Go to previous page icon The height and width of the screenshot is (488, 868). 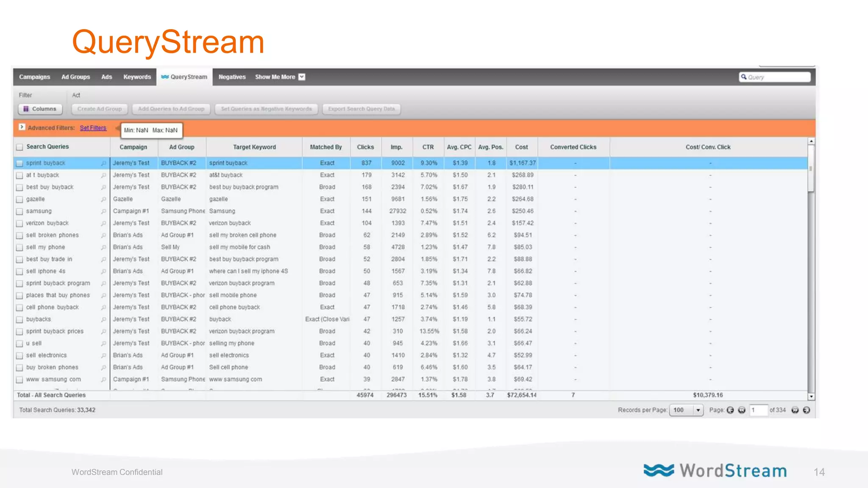coord(742,410)
